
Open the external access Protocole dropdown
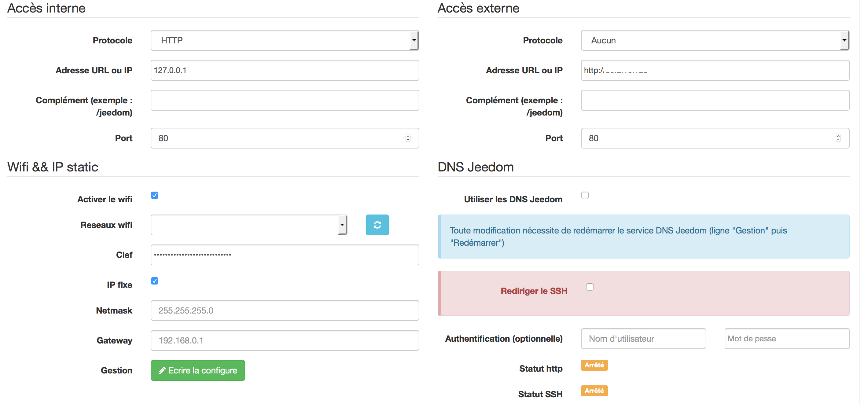click(715, 40)
